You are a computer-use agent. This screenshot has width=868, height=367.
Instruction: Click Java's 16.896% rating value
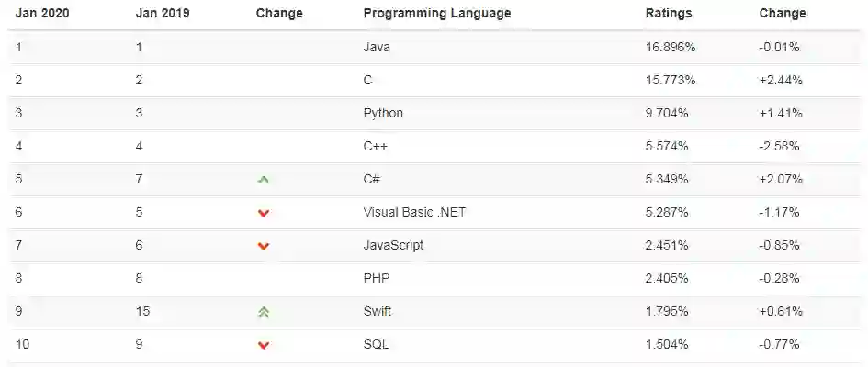pyautogui.click(x=671, y=47)
